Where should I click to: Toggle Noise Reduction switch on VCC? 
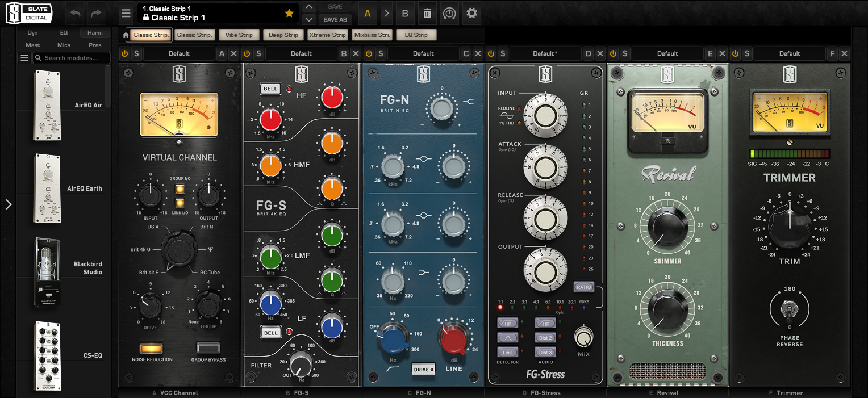pos(152,347)
